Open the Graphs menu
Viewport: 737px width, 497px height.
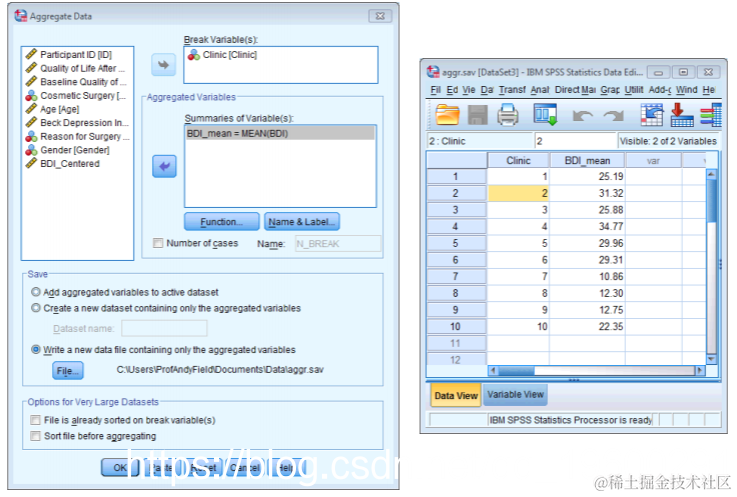[610, 89]
